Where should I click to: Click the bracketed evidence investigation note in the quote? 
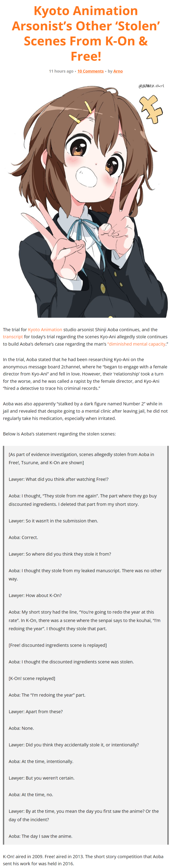click(x=81, y=458)
